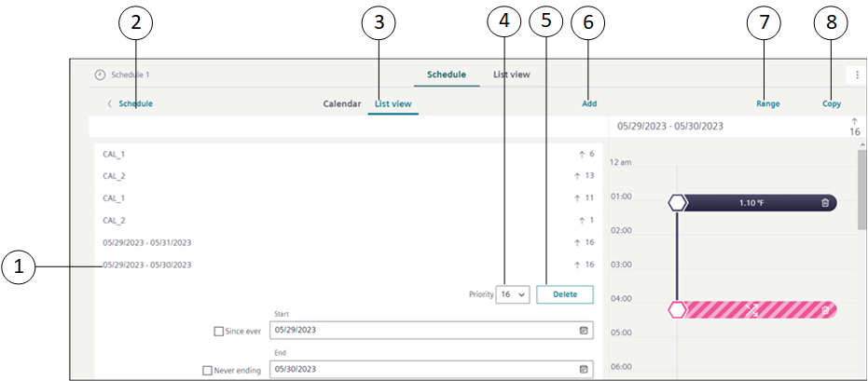868x381 pixels.
Task: Open the End date calendar picker icon
Action: [x=584, y=369]
